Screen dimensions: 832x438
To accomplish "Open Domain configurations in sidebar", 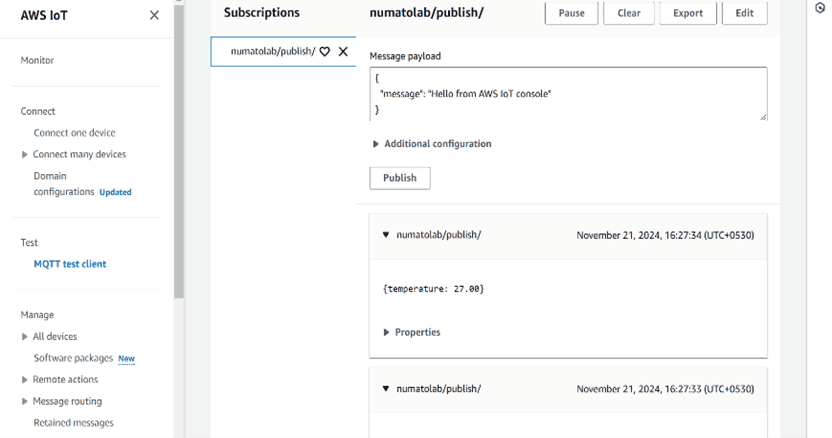I will pos(66,184).
